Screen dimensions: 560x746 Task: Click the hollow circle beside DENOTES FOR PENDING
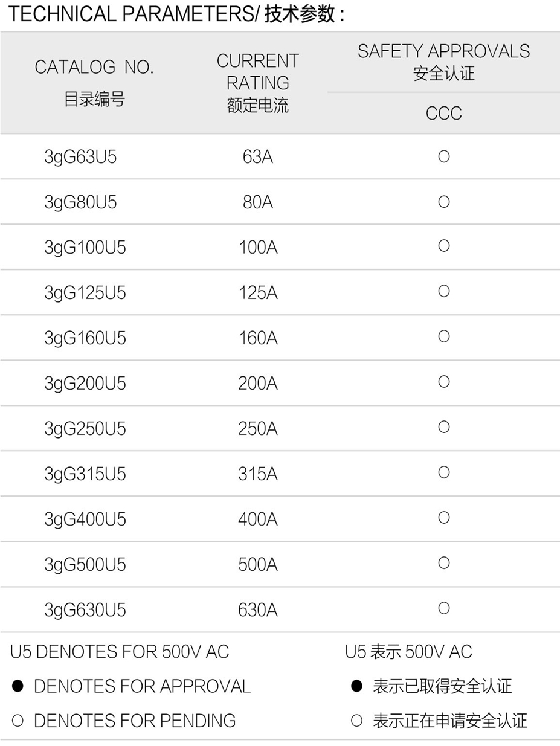[x=18, y=720]
